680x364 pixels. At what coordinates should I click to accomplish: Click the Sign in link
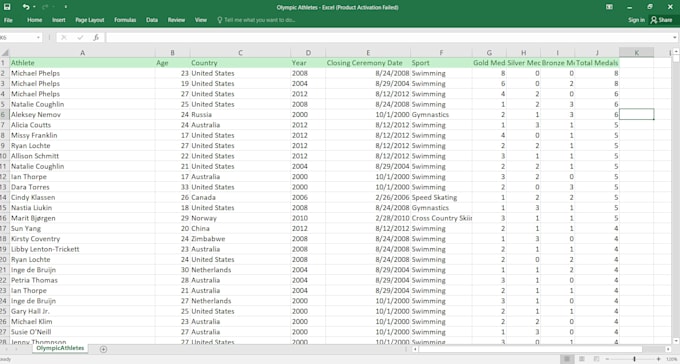point(636,20)
